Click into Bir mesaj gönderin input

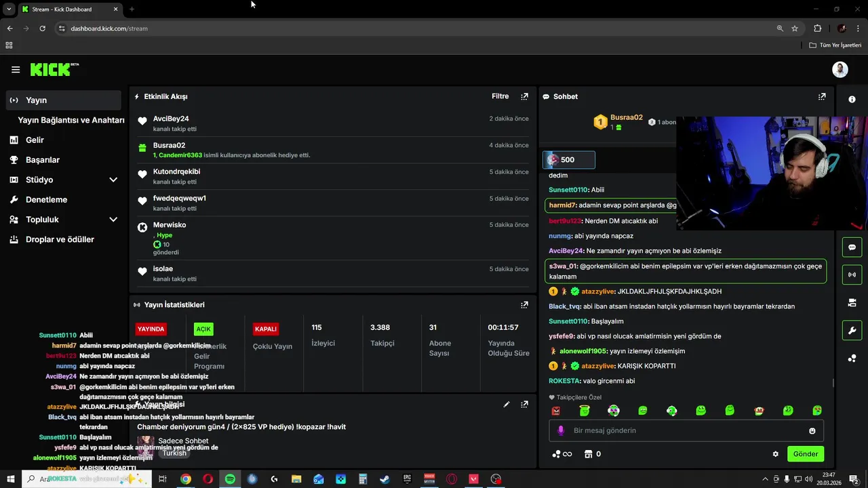pos(686,430)
